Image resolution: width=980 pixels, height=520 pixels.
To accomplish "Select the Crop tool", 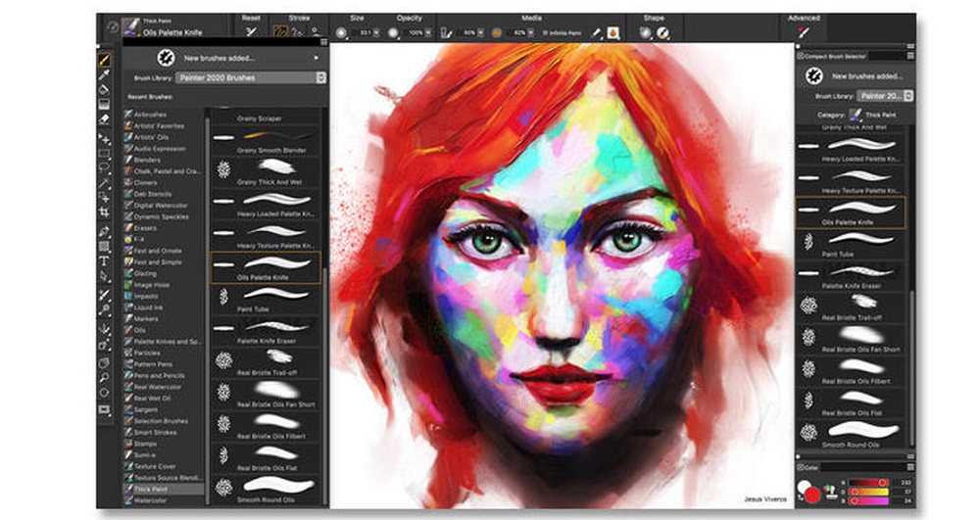I will (105, 213).
